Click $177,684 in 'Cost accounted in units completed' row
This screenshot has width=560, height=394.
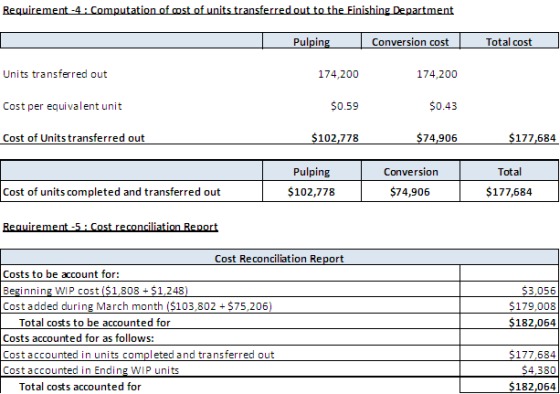tap(532, 354)
